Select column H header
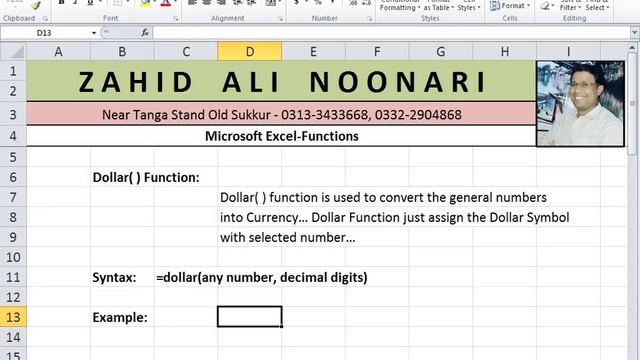The image size is (640, 360). point(505,52)
